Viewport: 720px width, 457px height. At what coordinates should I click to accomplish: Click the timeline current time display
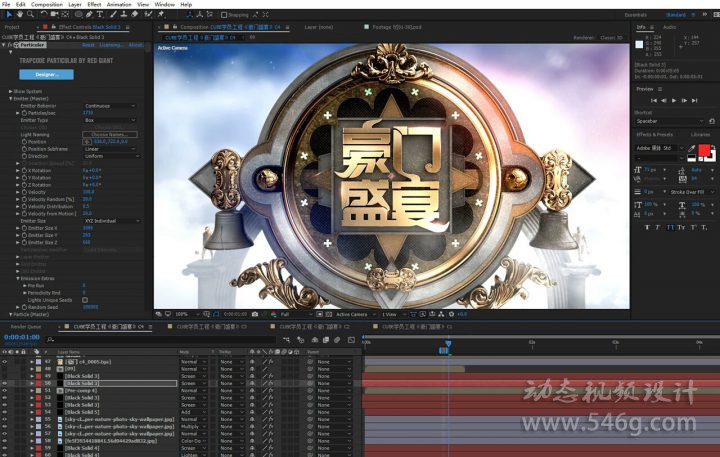point(22,337)
